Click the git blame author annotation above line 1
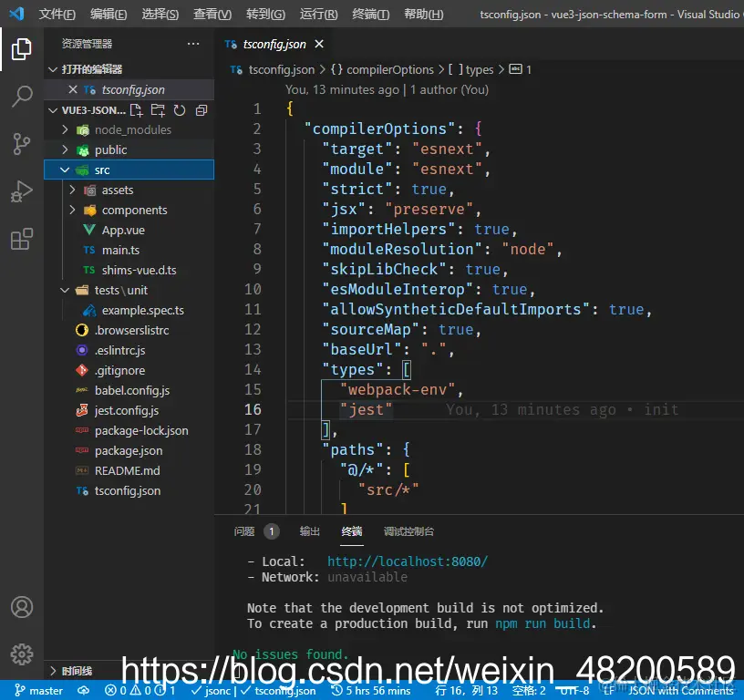Viewport: 744px width, 700px height. [387, 89]
